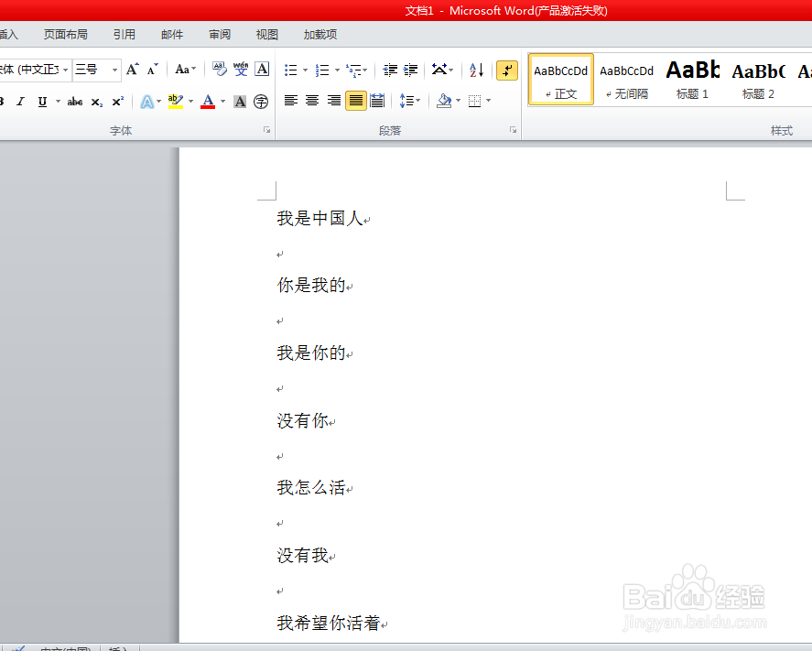Click the clear formatting icon
Image resolution: width=812 pixels, height=651 pixels.
[220, 69]
